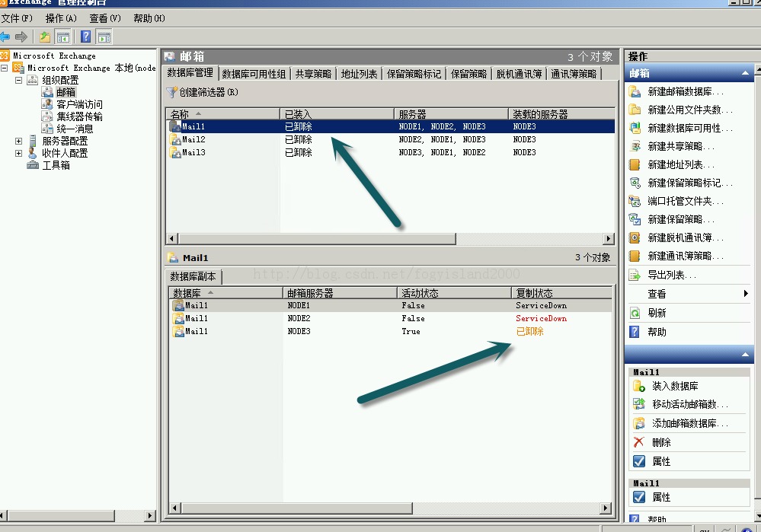Click the funnel icon of 创建筛选器

[x=172, y=92]
